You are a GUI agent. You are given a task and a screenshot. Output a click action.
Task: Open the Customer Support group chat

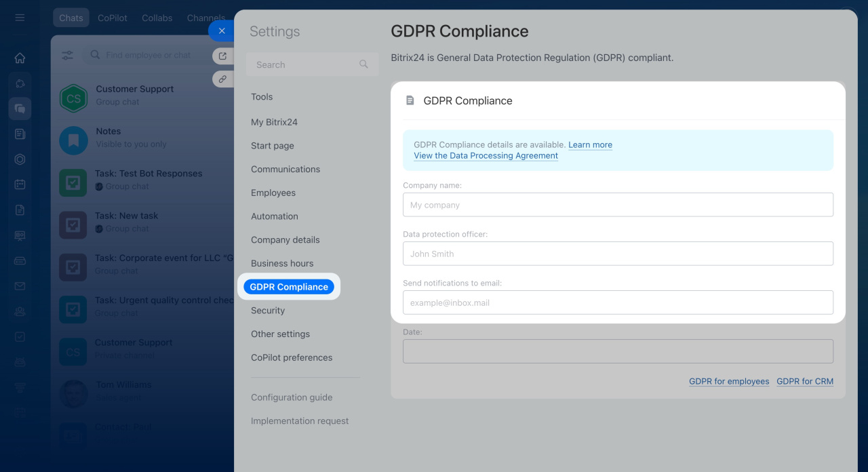pyautogui.click(x=136, y=96)
